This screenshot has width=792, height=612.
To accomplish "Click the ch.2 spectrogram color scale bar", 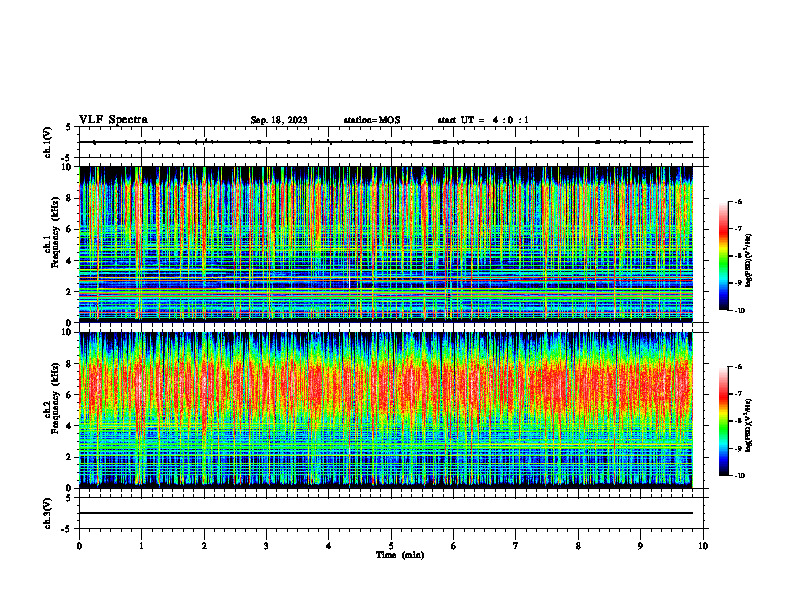I will pos(724,421).
